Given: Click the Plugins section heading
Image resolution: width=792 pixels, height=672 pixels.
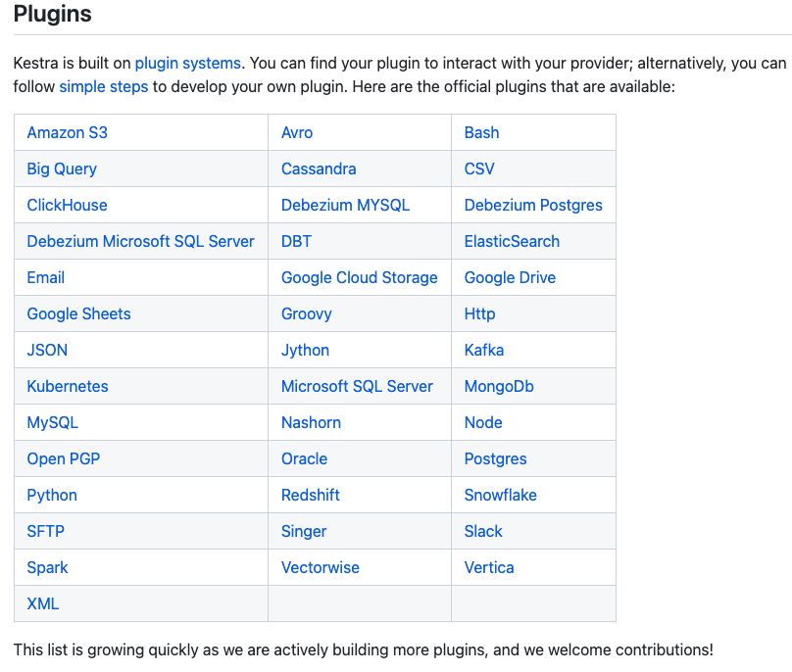Looking at the screenshot, I should click(53, 14).
